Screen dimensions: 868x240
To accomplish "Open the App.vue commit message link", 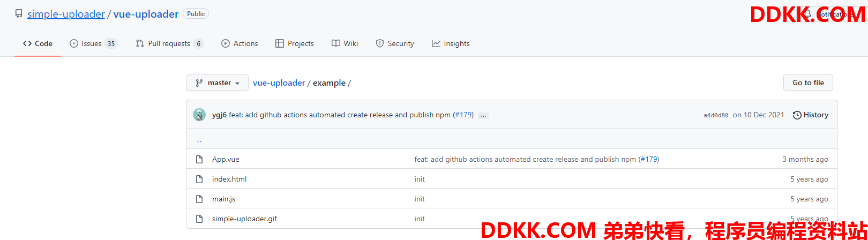I will click(525, 159).
